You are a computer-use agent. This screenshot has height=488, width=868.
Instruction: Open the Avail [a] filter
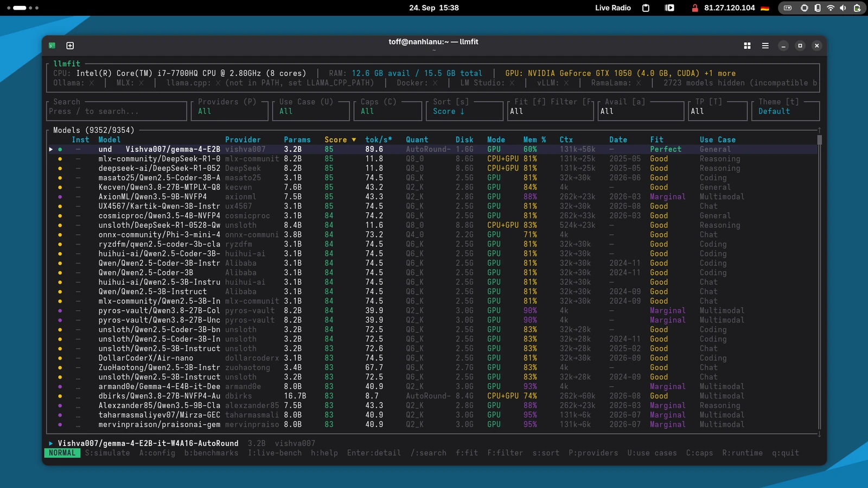point(641,111)
